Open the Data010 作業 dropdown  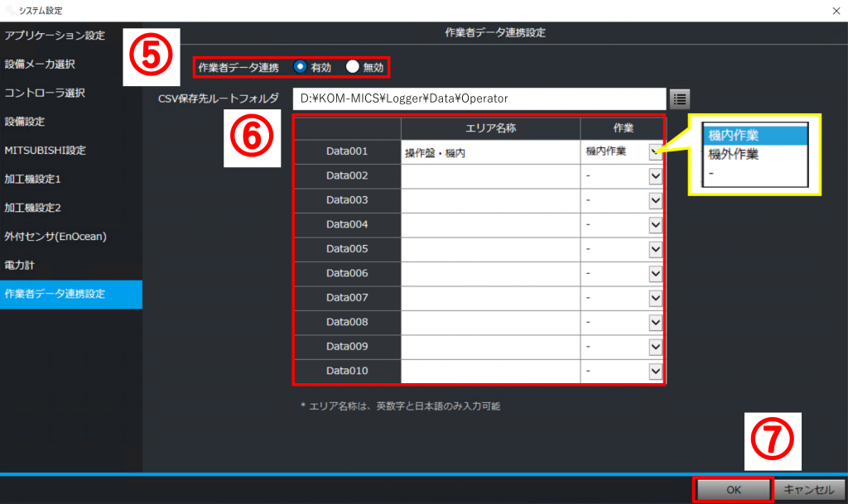coord(656,371)
